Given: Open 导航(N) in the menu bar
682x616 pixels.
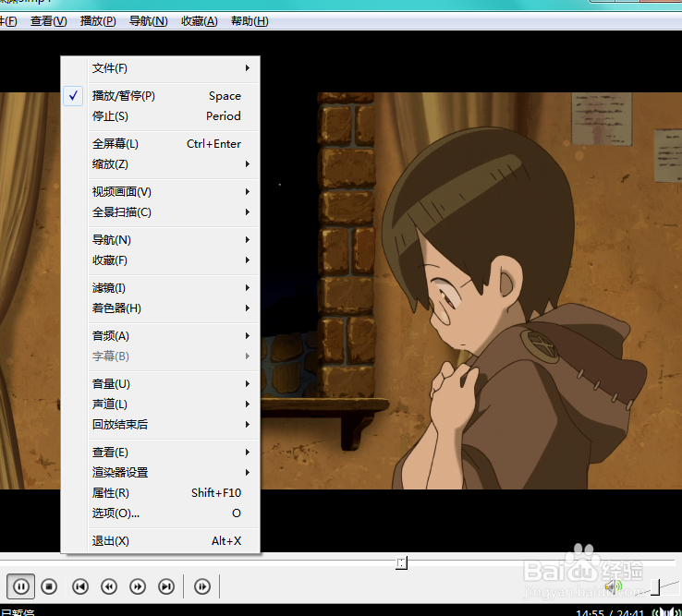Looking at the screenshot, I should tap(148, 21).
